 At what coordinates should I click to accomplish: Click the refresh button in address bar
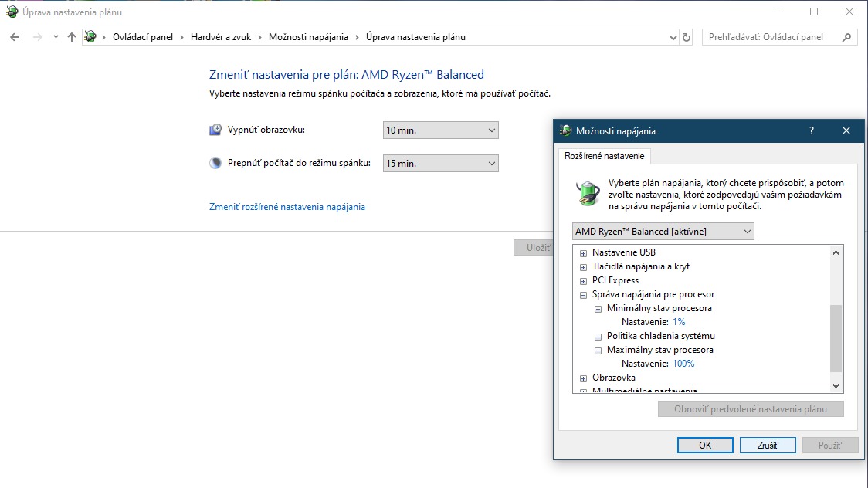click(687, 37)
